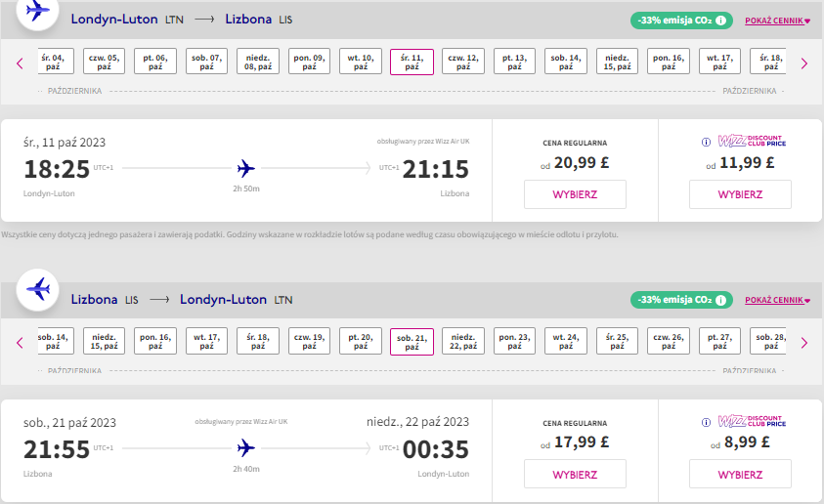Select outbound date czw. 05, paź

click(x=104, y=62)
